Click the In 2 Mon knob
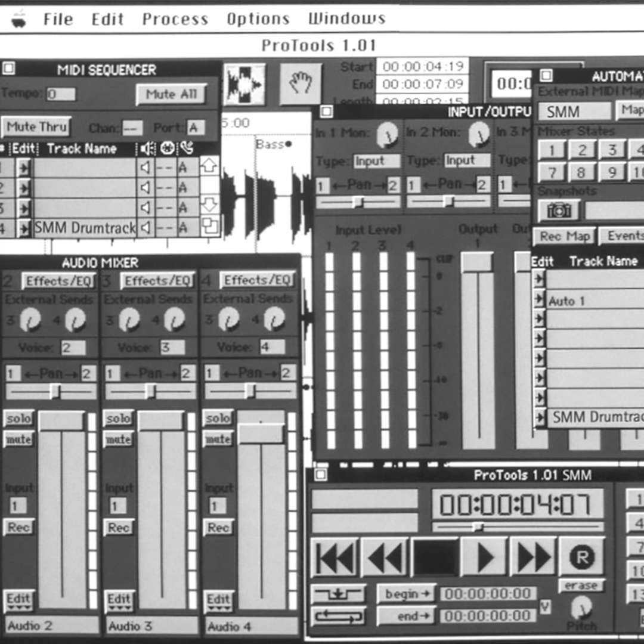This screenshot has width=644, height=644. click(x=479, y=134)
